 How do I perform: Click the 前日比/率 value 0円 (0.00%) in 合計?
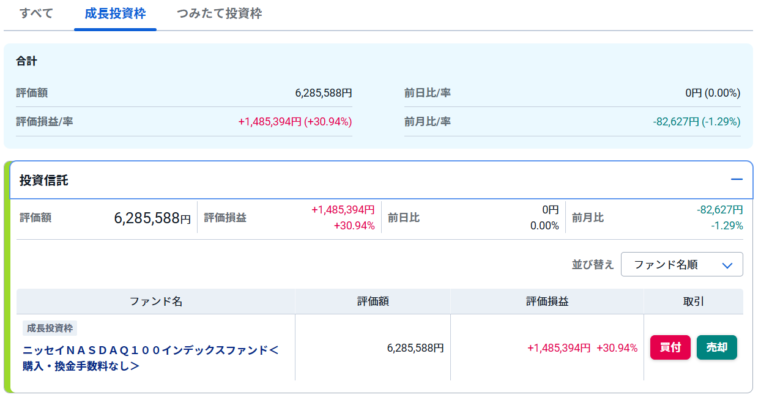pos(712,93)
